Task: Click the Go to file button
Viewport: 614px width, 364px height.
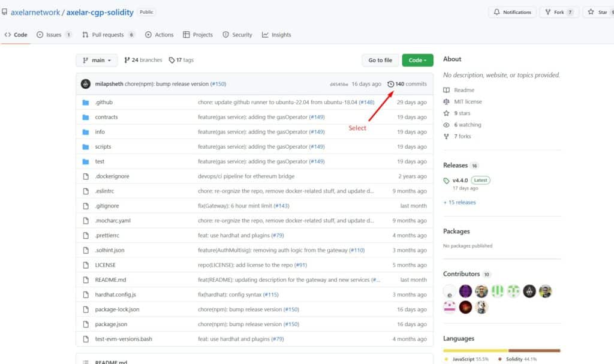Action: 380,60
